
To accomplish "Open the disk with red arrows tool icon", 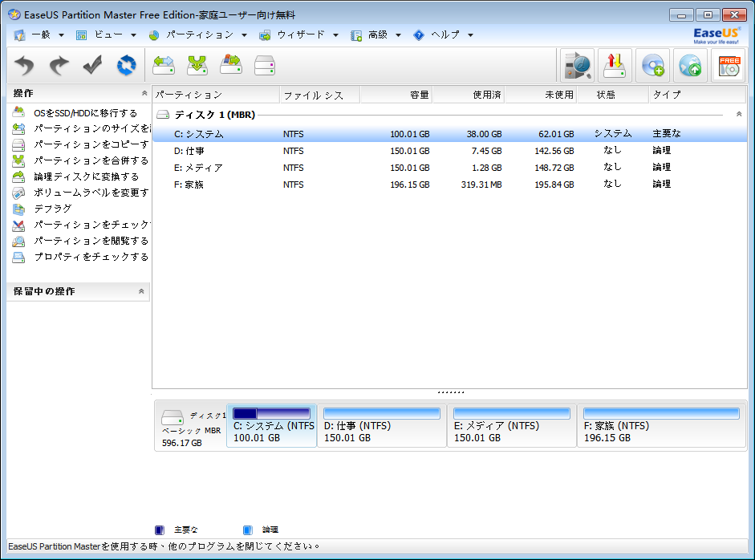I will pos(615,65).
